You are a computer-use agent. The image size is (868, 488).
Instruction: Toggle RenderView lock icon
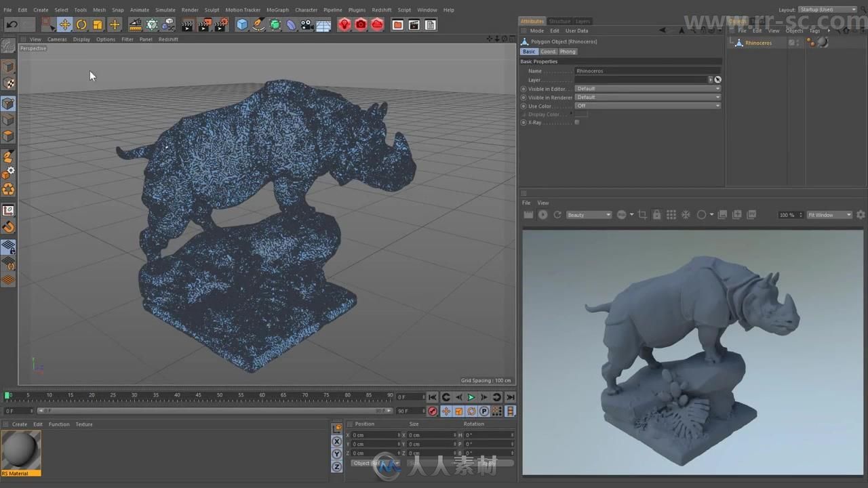point(656,215)
